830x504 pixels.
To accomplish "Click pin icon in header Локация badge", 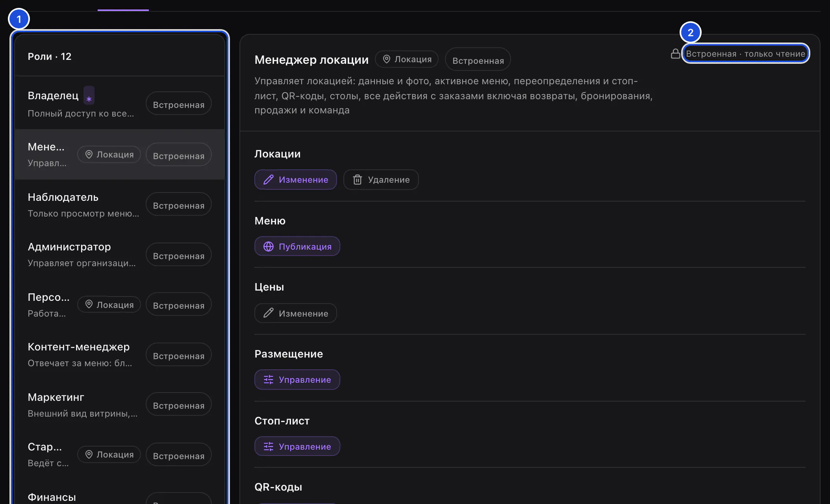I will coord(387,59).
